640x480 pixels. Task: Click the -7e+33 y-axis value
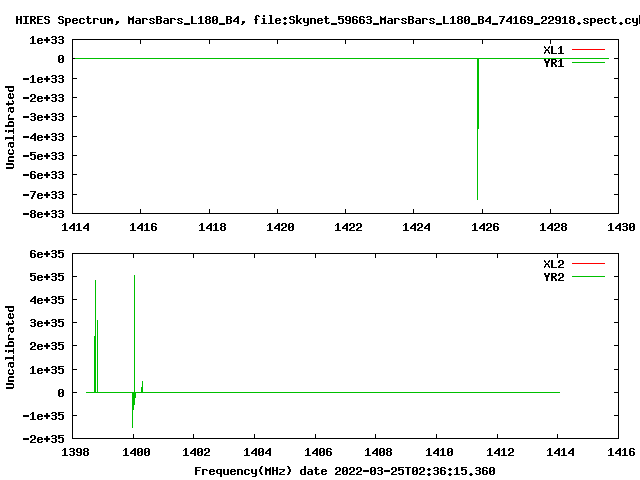point(43,195)
